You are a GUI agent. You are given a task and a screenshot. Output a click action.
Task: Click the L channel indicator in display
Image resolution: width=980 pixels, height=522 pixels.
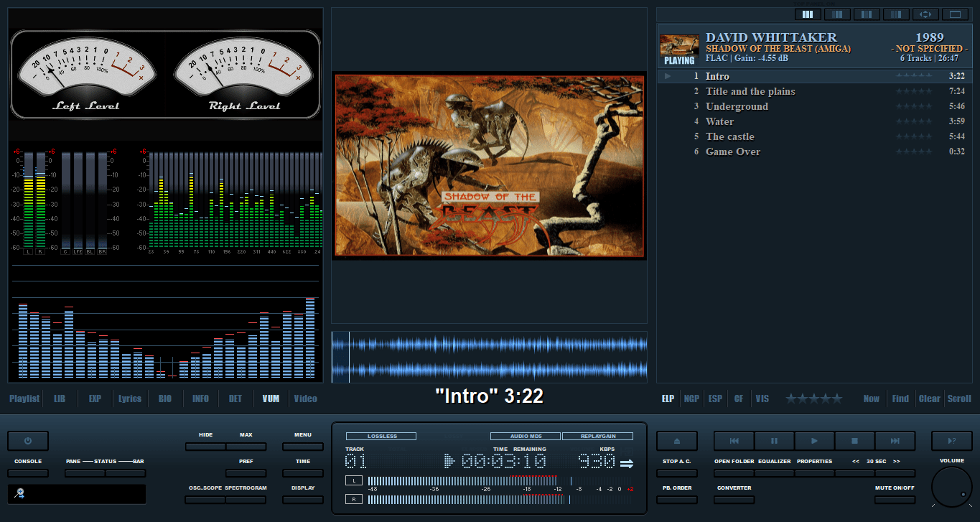[x=354, y=480]
